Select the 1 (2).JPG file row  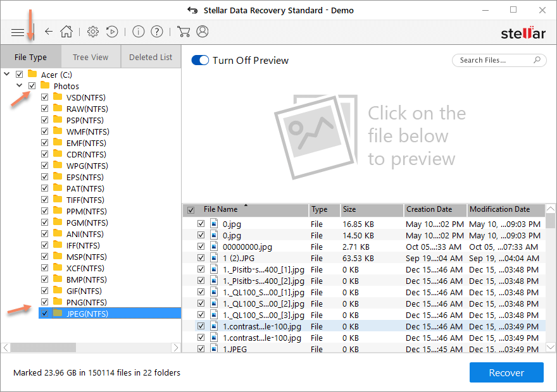(x=364, y=258)
